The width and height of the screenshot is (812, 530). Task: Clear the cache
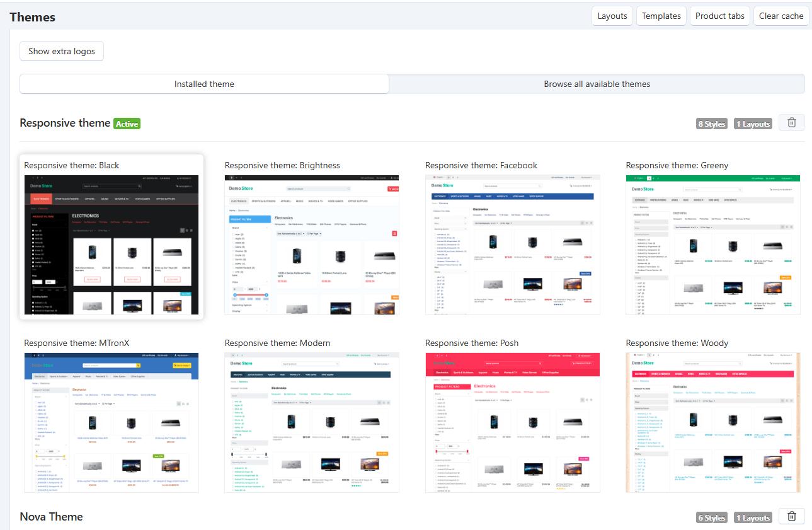pyautogui.click(x=781, y=16)
